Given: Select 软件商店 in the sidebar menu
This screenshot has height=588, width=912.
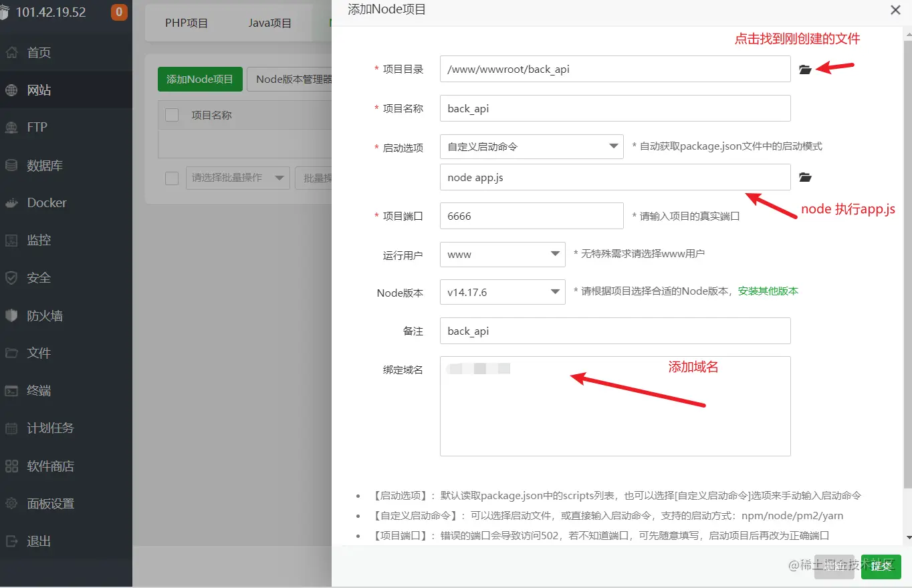Looking at the screenshot, I should tap(51, 466).
